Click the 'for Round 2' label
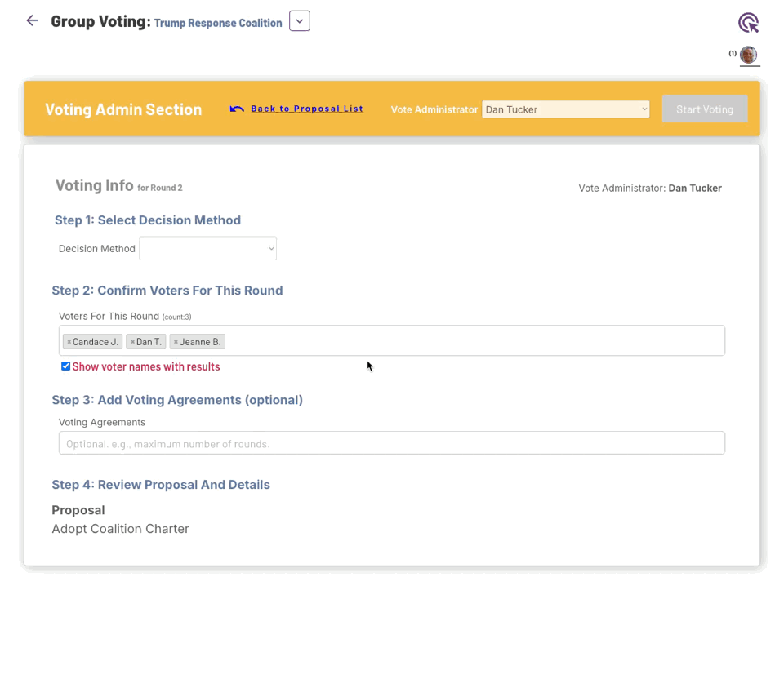 click(160, 188)
